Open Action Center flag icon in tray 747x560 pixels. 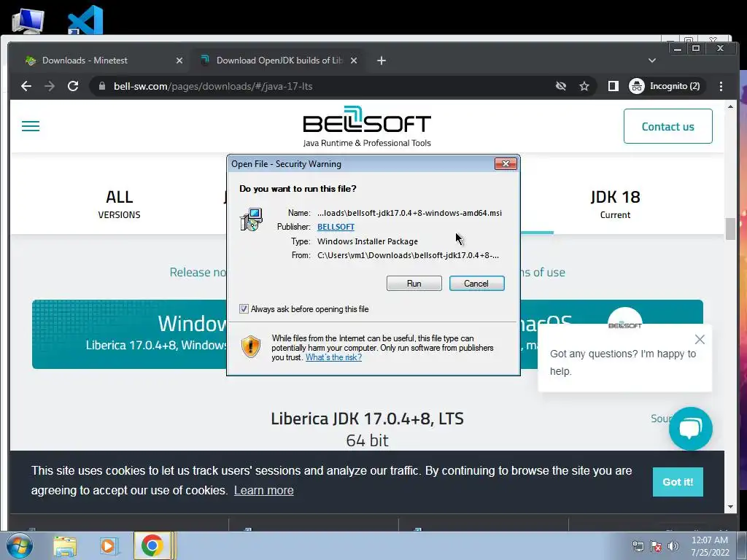click(x=656, y=547)
